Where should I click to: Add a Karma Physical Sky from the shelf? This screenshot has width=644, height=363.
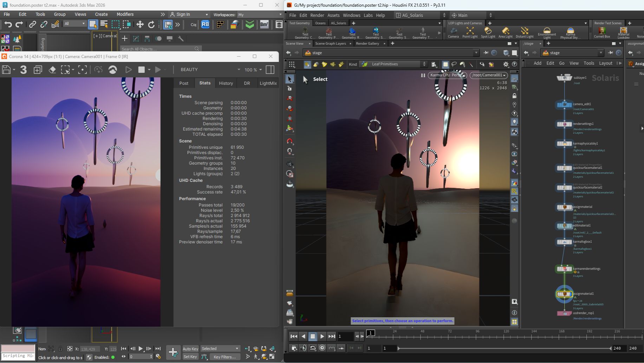[x=570, y=32]
